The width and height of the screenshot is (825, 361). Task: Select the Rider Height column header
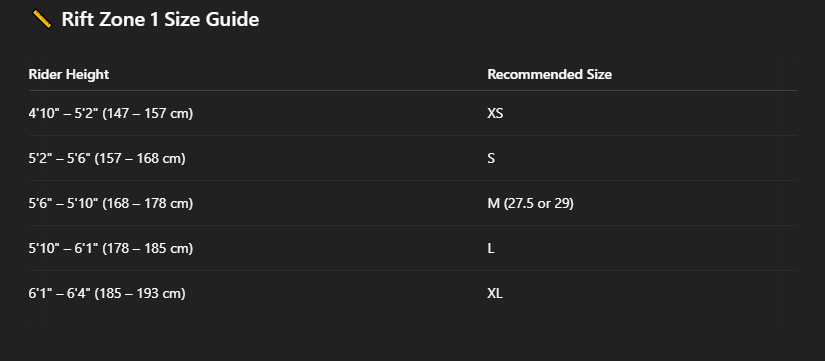click(x=68, y=74)
